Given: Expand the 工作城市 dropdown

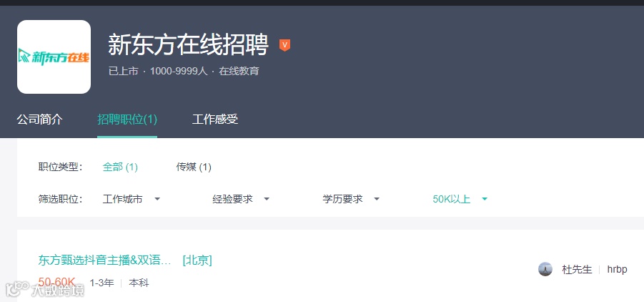Looking at the screenshot, I should 132,200.
